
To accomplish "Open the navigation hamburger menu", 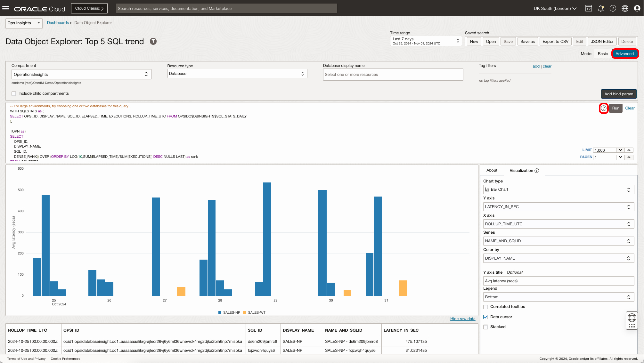I will (x=6, y=8).
